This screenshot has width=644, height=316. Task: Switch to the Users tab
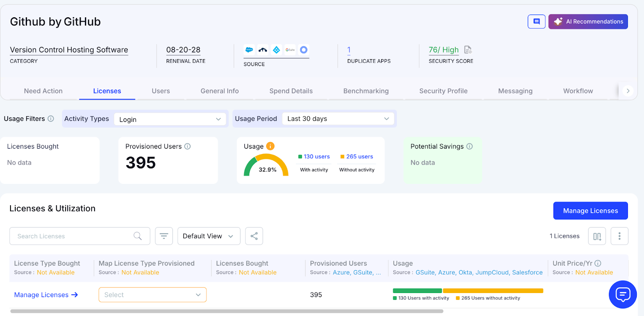pyautogui.click(x=161, y=91)
